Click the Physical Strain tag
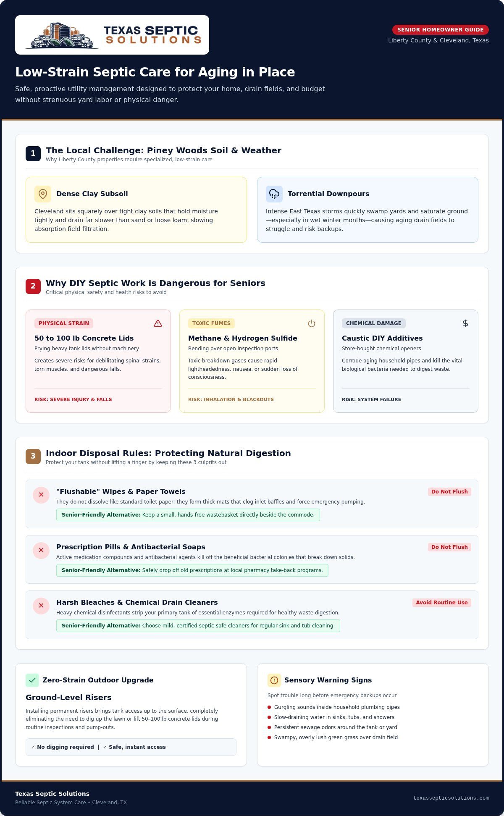The image size is (504, 816). (64, 323)
